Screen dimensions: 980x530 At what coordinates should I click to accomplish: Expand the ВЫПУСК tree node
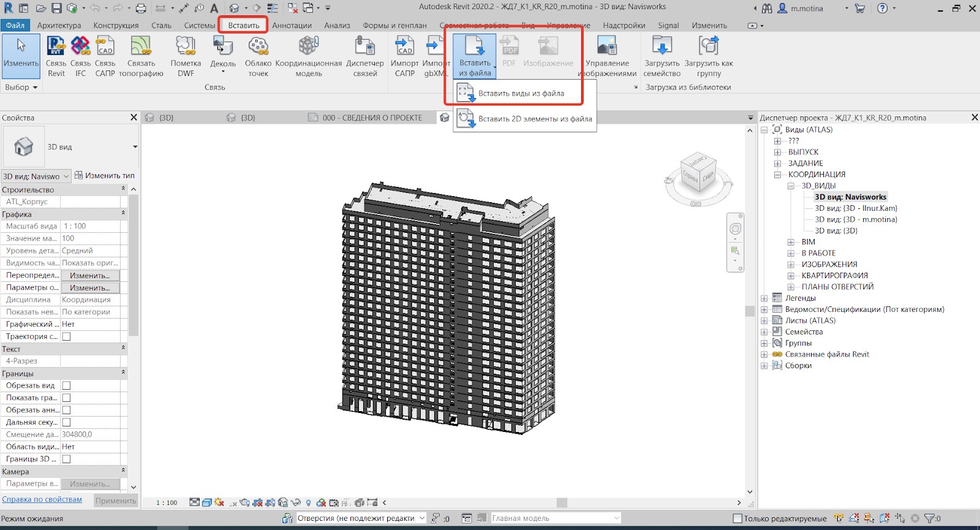(777, 152)
